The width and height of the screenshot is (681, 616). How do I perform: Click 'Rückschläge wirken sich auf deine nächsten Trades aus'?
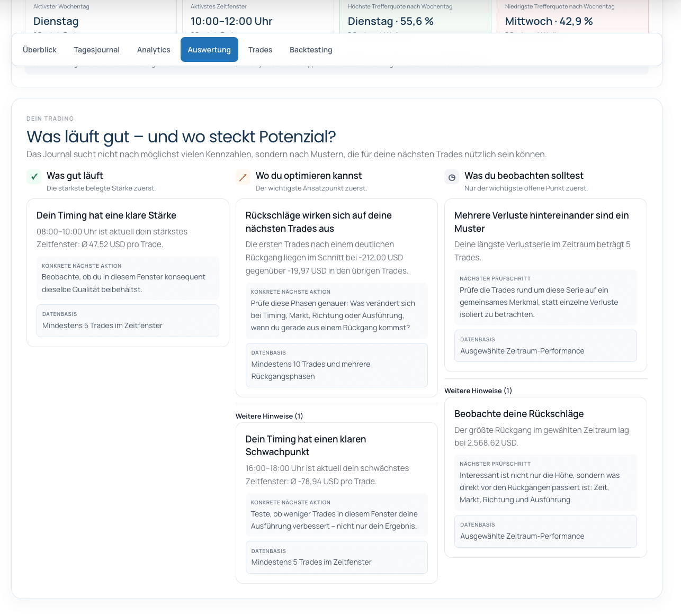(x=319, y=222)
